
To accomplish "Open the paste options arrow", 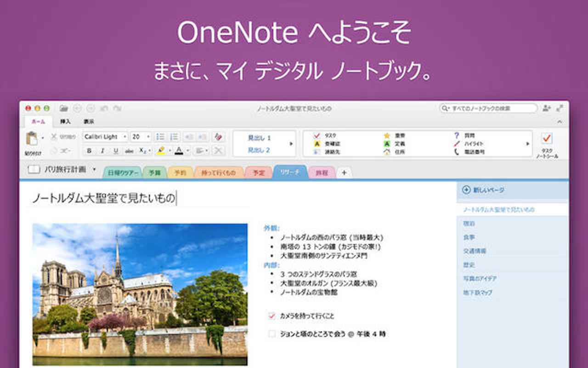I will click(43, 137).
